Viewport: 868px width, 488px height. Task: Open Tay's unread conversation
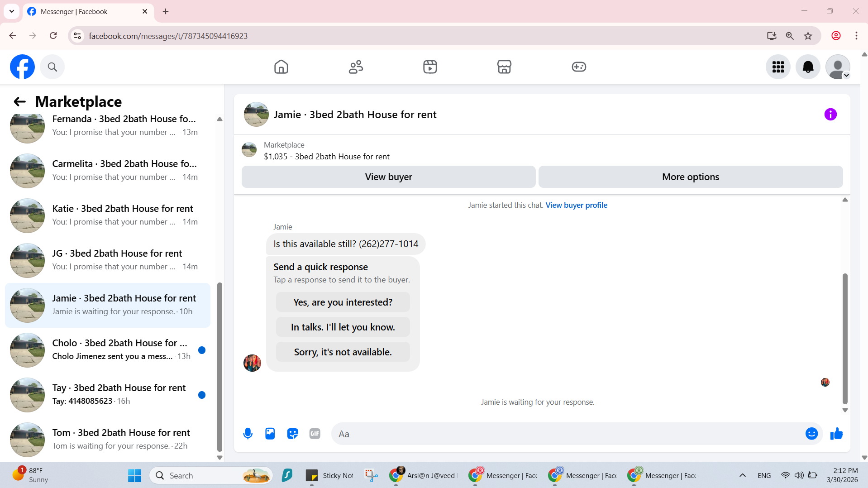click(108, 395)
